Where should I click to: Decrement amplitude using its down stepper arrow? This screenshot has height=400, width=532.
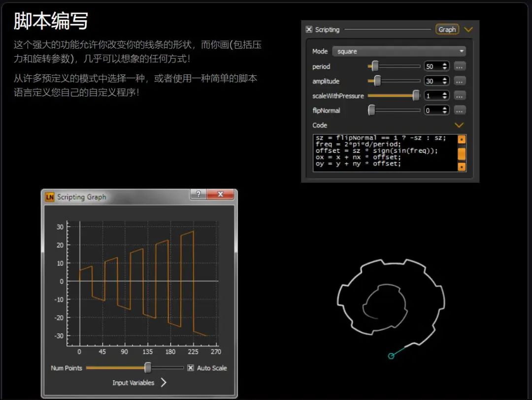(445, 83)
